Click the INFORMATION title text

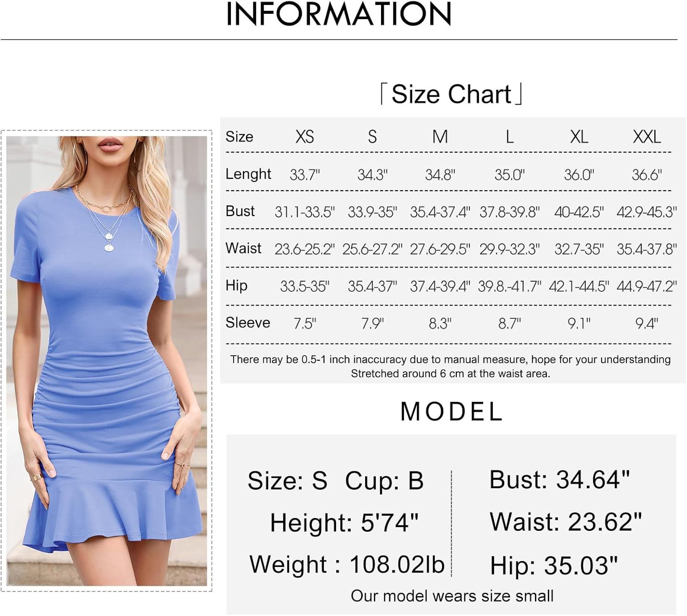tap(339, 14)
